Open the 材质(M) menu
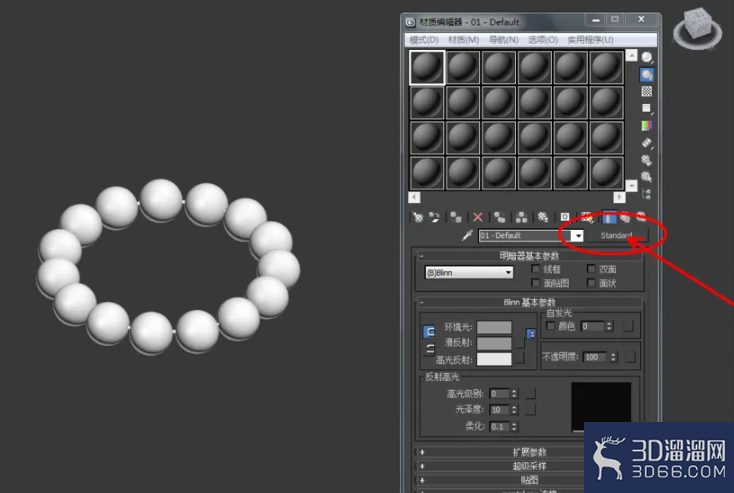Image resolution: width=734 pixels, height=493 pixels. (463, 40)
